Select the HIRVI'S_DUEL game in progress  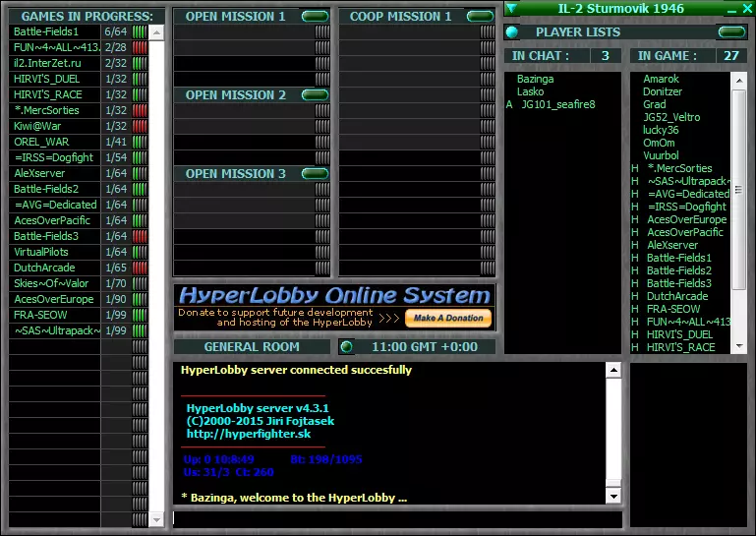pos(78,79)
